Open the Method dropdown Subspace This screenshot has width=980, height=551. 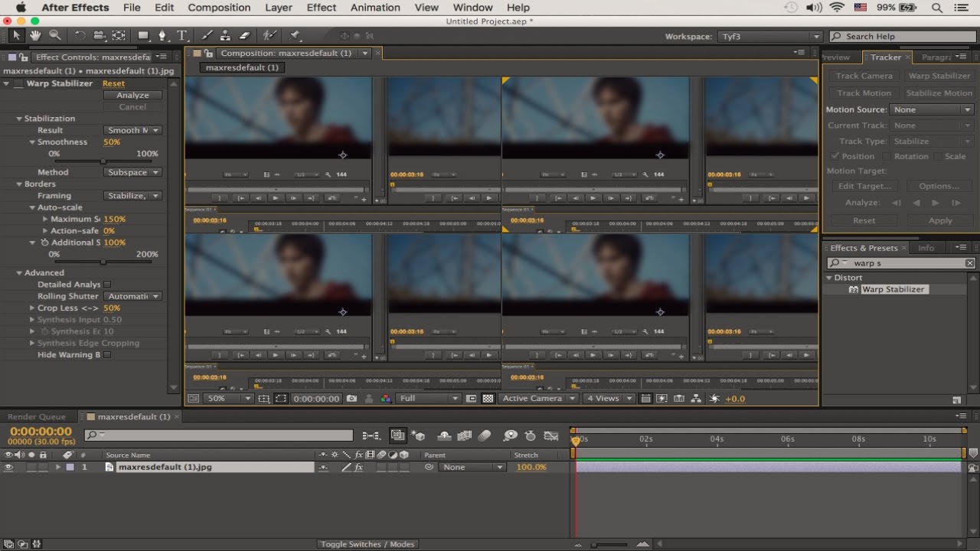132,172
